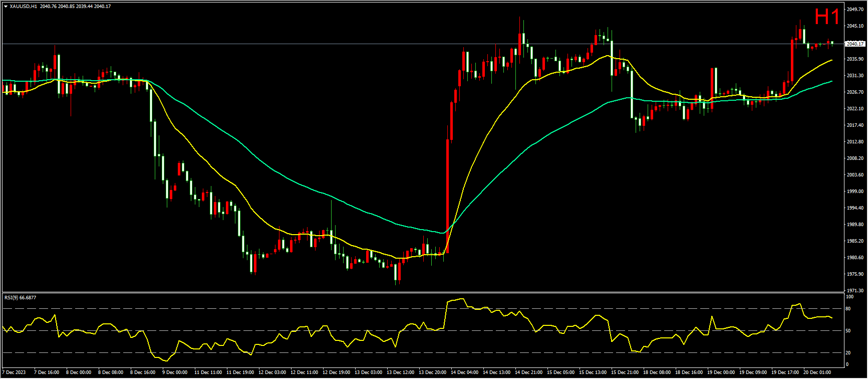Screen dimensions: 868x379
Task: Click the 1971.30 price scale label
Action: 855,290
